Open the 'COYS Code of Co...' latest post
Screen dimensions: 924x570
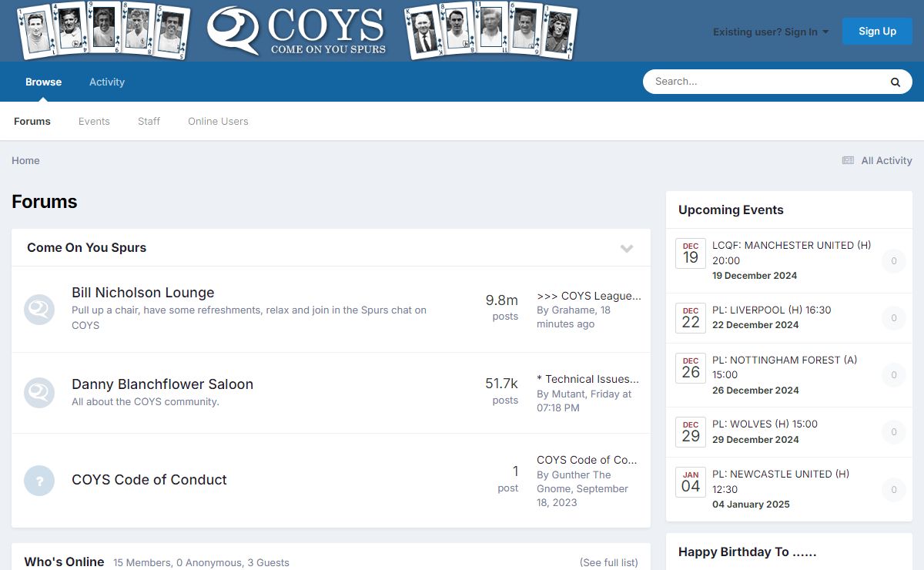(587, 460)
